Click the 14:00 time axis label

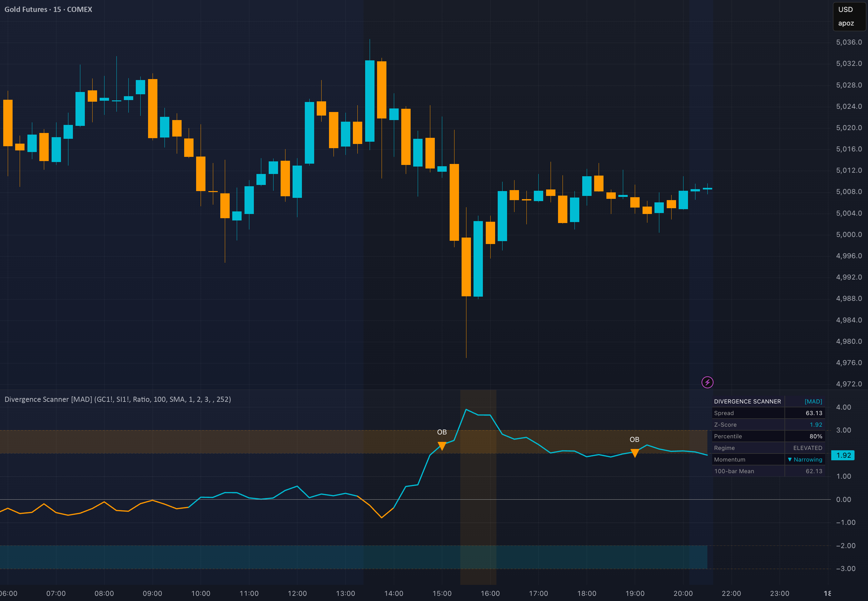click(394, 594)
